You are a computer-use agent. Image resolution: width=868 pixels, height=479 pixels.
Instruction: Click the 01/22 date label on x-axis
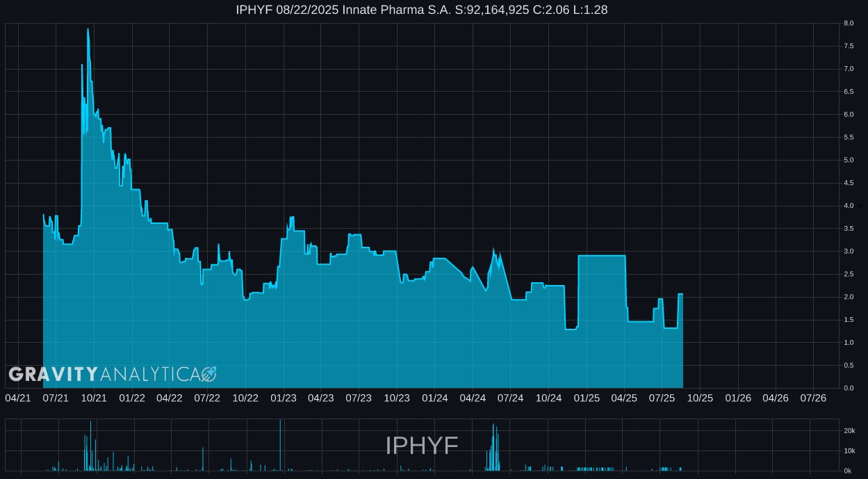pos(132,398)
